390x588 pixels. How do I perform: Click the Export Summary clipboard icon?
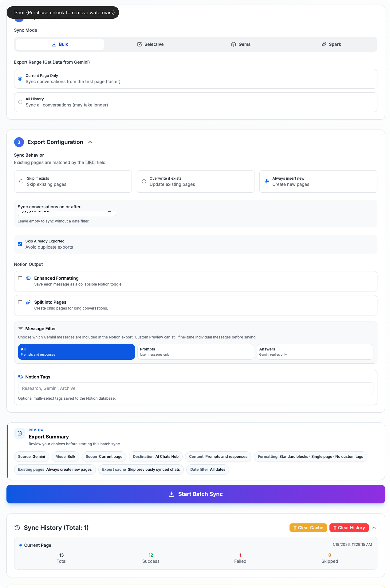20,433
